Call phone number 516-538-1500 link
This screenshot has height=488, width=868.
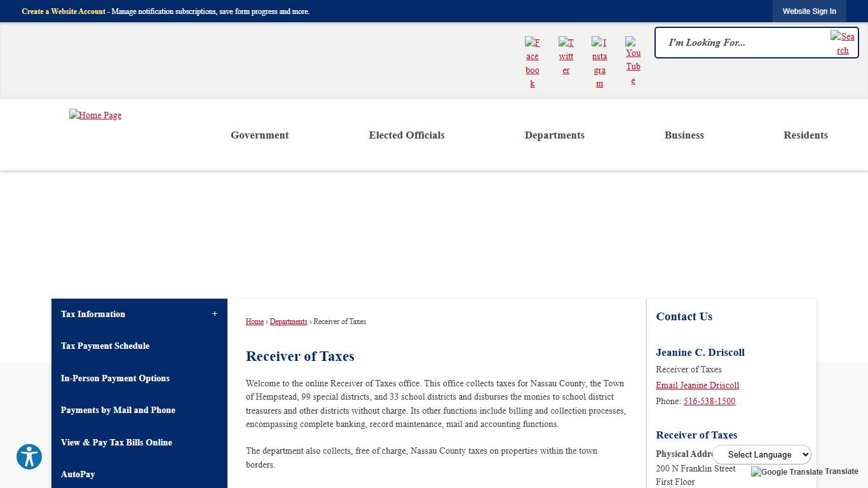pyautogui.click(x=709, y=401)
